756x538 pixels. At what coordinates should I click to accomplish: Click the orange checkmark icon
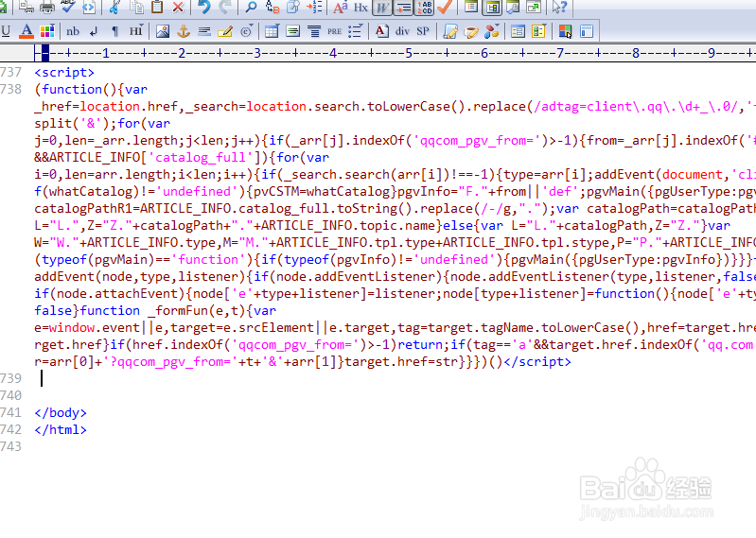point(445,7)
